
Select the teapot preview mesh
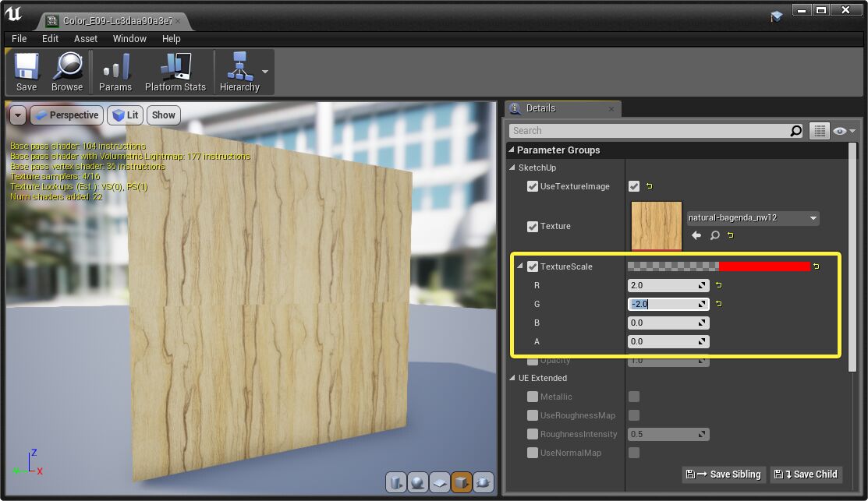click(484, 482)
